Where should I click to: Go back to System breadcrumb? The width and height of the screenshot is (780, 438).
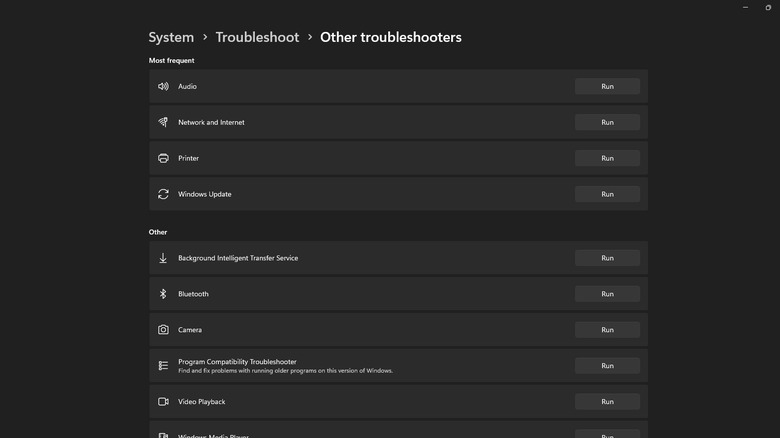point(171,37)
